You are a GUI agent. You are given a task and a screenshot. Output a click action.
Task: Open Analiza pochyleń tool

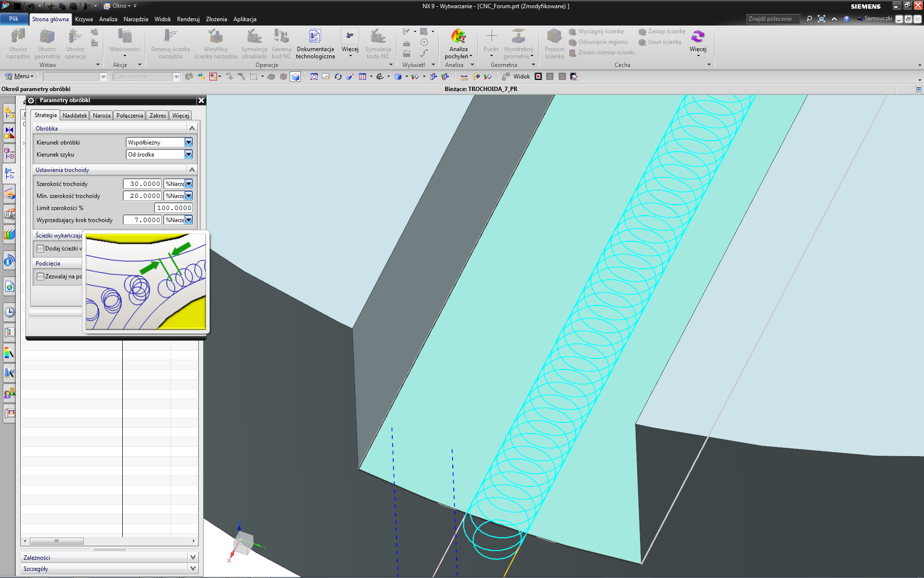pos(458,44)
